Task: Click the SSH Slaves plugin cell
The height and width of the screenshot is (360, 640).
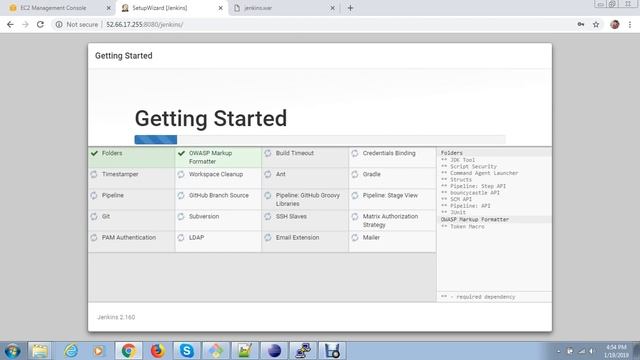Action: click(x=305, y=220)
